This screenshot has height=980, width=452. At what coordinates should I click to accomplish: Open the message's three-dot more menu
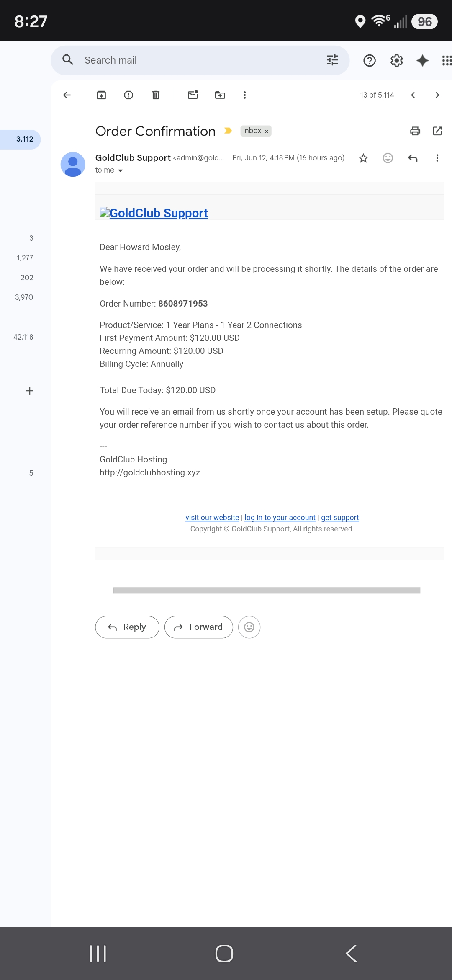pos(437,158)
